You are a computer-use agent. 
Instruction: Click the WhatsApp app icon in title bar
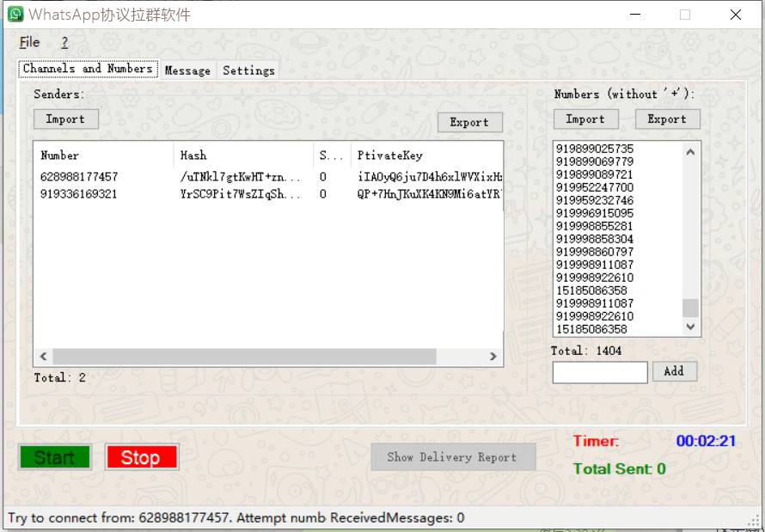pyautogui.click(x=15, y=14)
